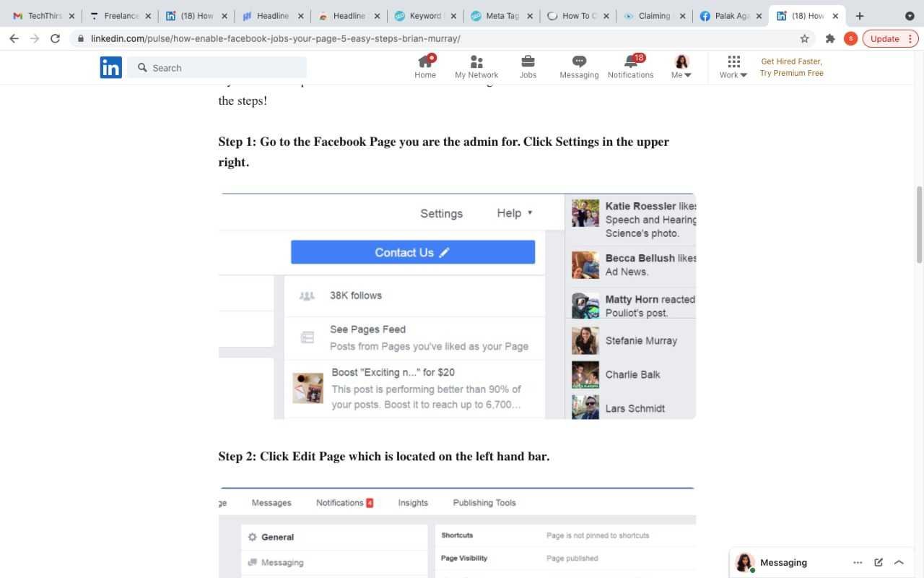Image resolution: width=924 pixels, height=578 pixels.
Task: Close the Claiming tab
Action: pos(682,16)
